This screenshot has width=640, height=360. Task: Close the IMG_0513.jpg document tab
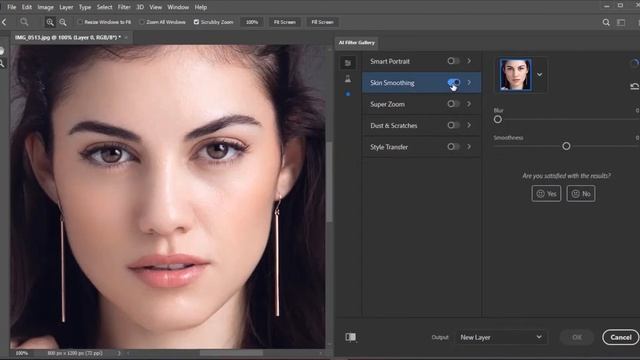[126, 38]
